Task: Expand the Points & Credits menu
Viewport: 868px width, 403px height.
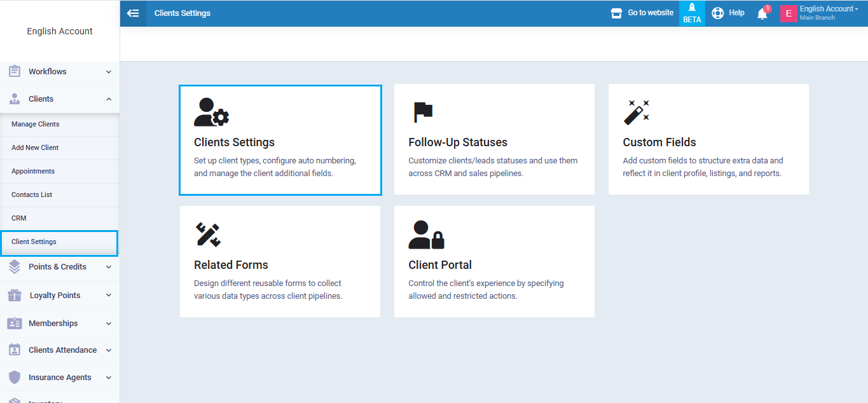Action: click(60, 267)
